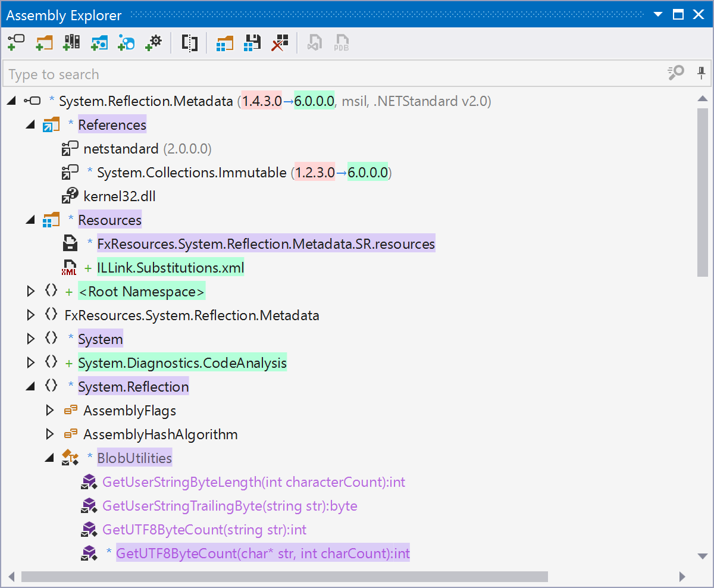
Task: Click the add process gear icon
Action: (154, 42)
